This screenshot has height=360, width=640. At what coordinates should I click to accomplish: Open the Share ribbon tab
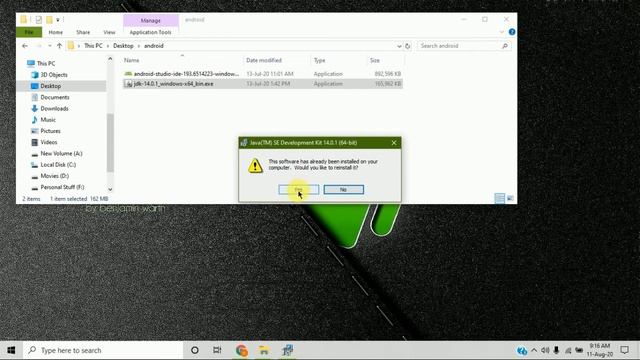tap(83, 32)
